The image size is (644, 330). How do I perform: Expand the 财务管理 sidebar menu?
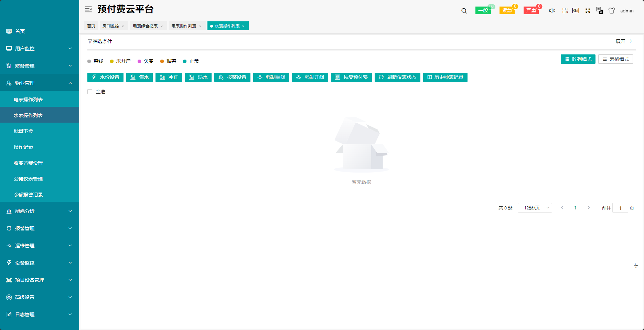coord(40,66)
